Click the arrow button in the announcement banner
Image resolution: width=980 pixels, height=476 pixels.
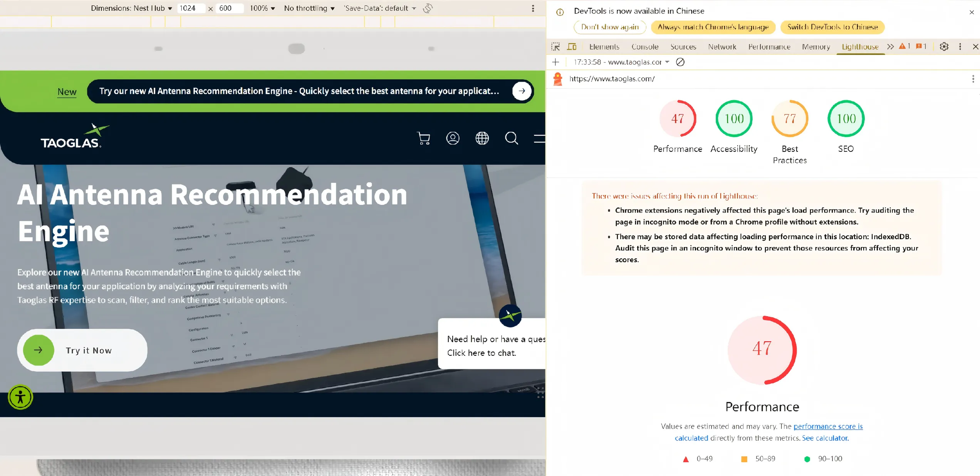coord(522,91)
